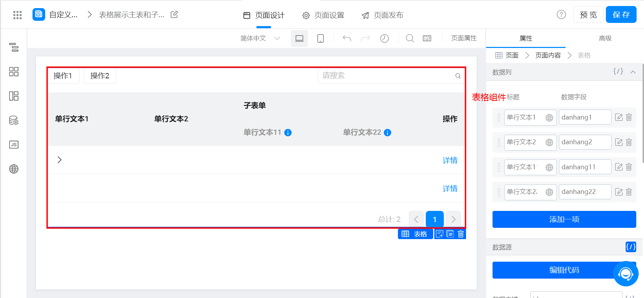Click the blue application logo icon
This screenshot has width=644, height=298.
[39, 14]
